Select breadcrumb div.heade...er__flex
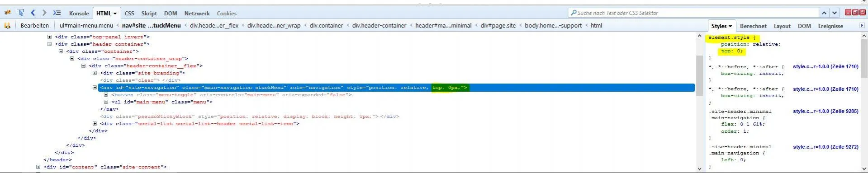The image size is (868, 173). (214, 25)
